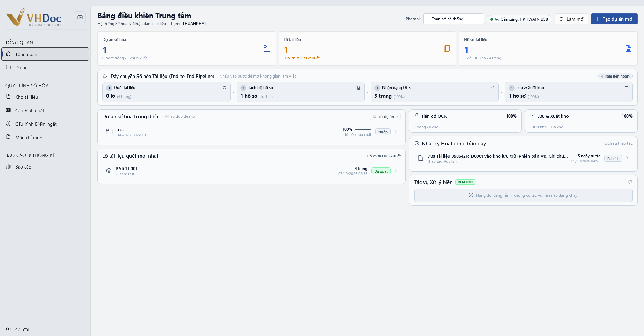This screenshot has width=644, height=336.
Task: Expand the BATCH-001 row chevron
Action: [396, 171]
